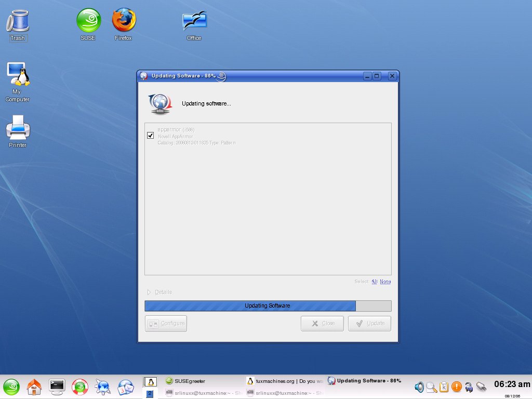Minimize the Updating Software window

[367, 76]
